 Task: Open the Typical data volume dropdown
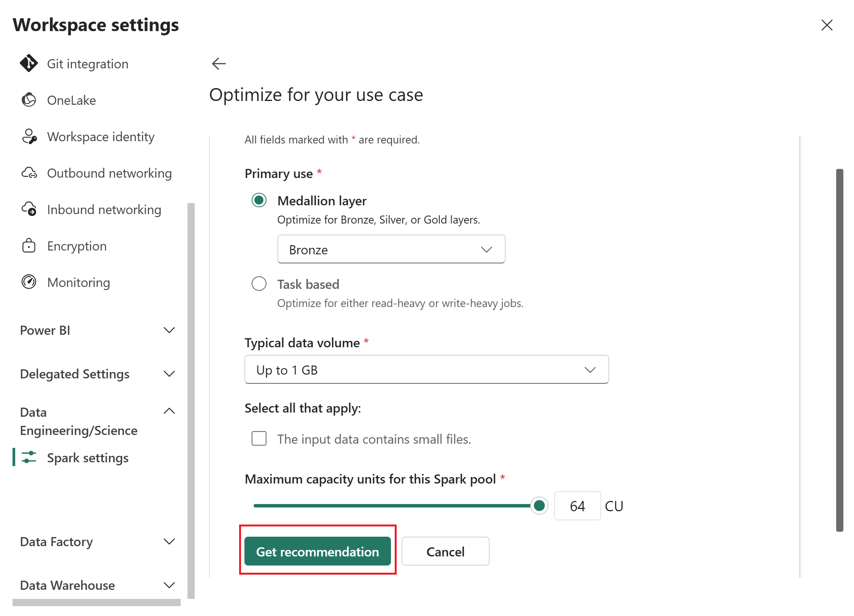(x=427, y=369)
